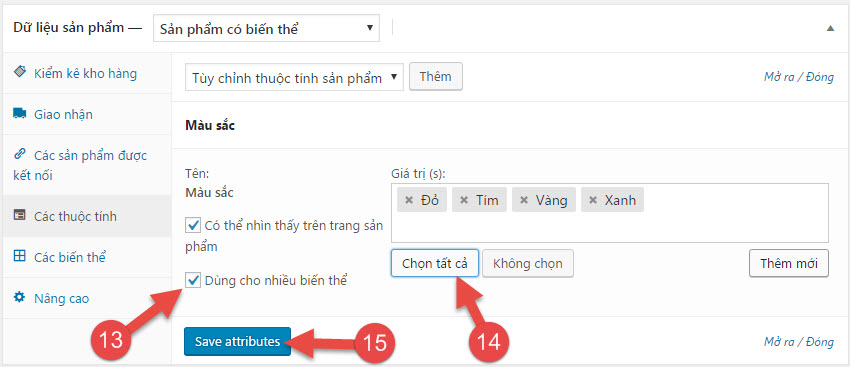The width and height of the screenshot is (850, 367).
Task: Open the Sản phẩm có biến thể dropdown
Action: click(x=266, y=28)
